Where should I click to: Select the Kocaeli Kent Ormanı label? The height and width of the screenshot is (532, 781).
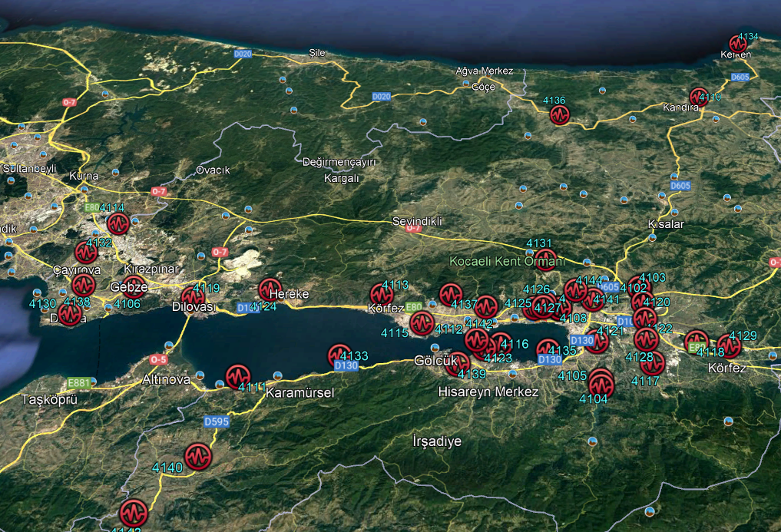pyautogui.click(x=508, y=262)
